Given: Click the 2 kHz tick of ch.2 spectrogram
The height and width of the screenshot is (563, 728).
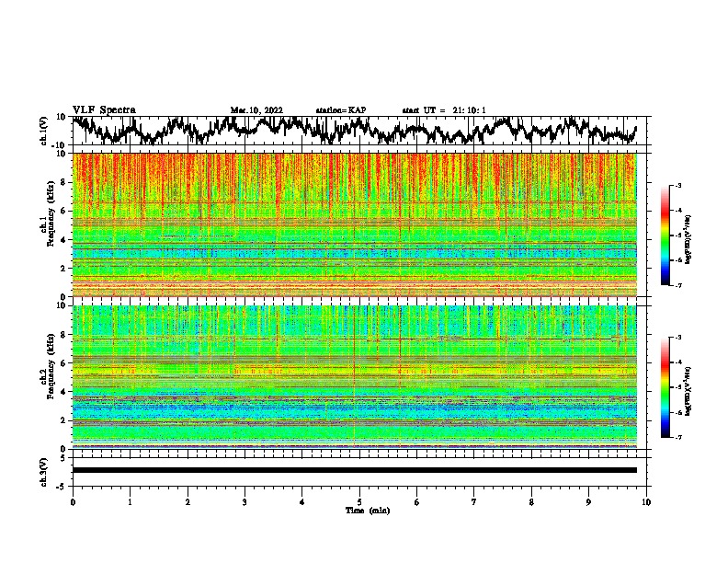Looking at the screenshot, I should (64, 420).
